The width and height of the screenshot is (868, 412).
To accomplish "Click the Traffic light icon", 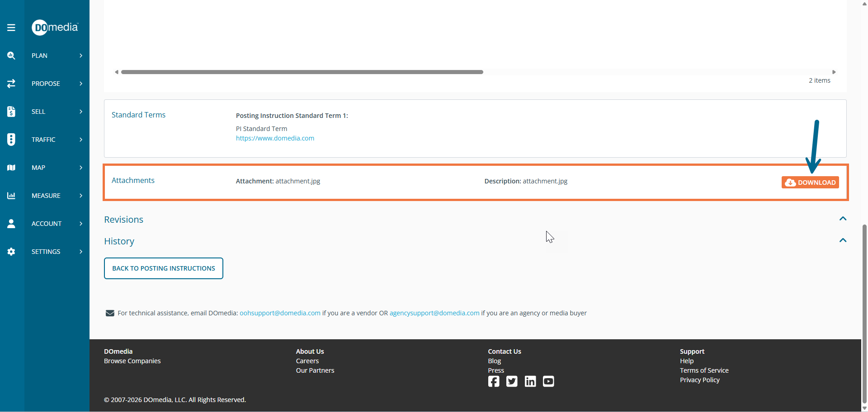I will 11,140.
